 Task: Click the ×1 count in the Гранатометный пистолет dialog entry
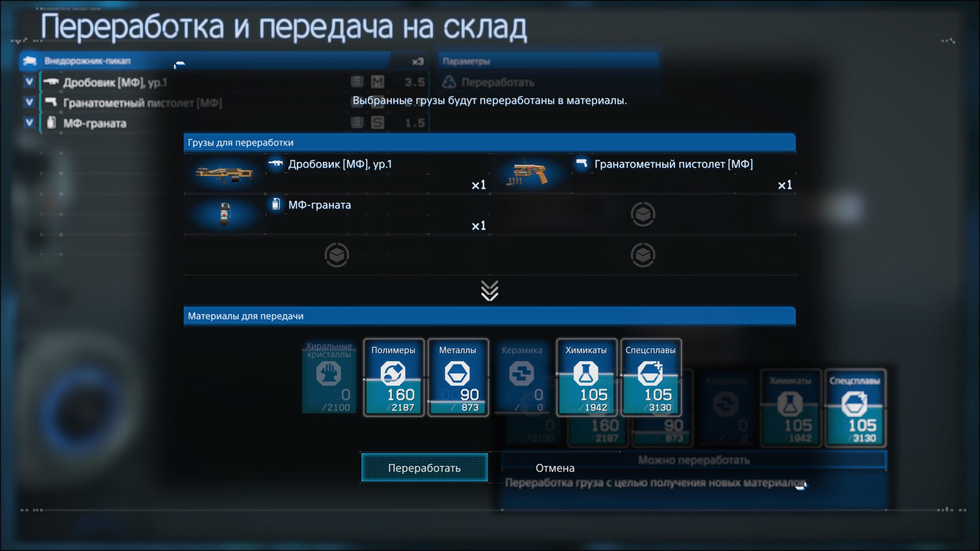pos(785,185)
